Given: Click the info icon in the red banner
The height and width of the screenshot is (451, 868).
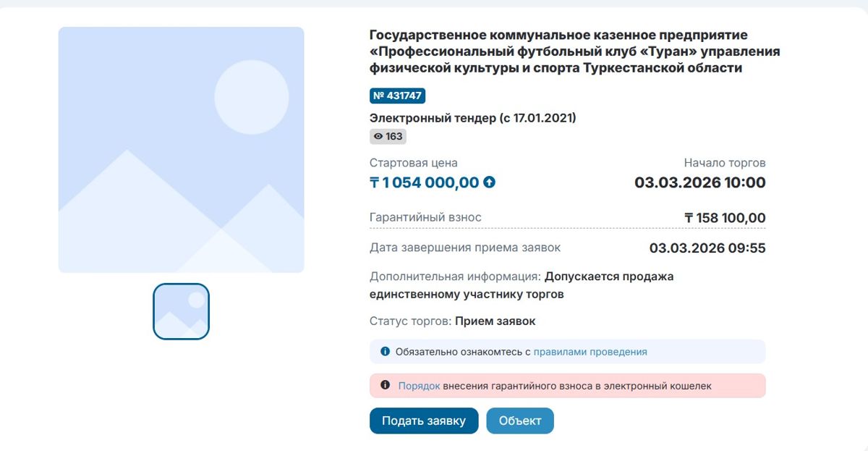Looking at the screenshot, I should pos(383,386).
